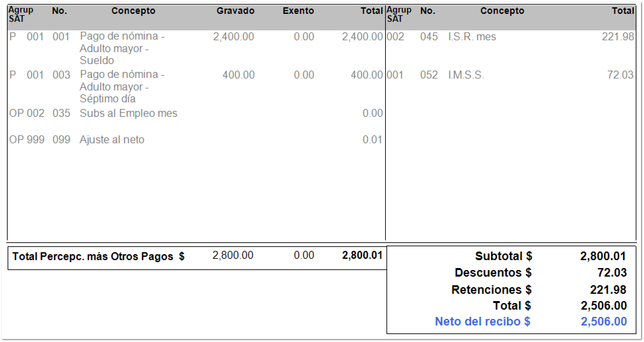Click number 099 in the Ajuste al neto row
Screen dimensions: 644x342
point(61,140)
